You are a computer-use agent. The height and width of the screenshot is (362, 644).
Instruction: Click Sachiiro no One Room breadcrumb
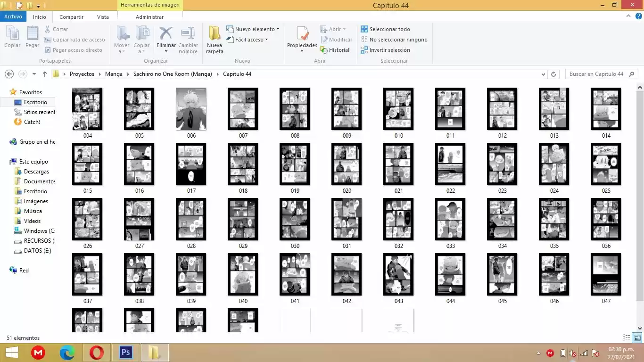[x=173, y=74]
